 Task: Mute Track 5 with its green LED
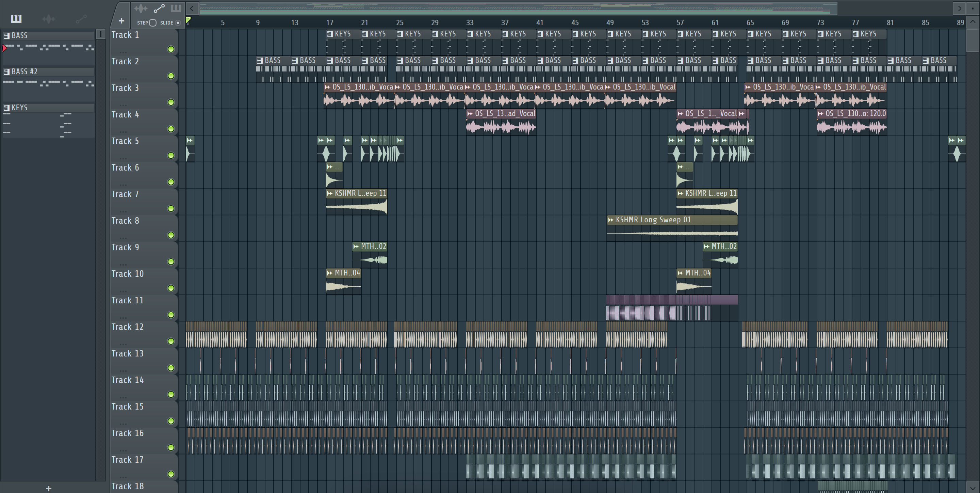[x=171, y=155]
